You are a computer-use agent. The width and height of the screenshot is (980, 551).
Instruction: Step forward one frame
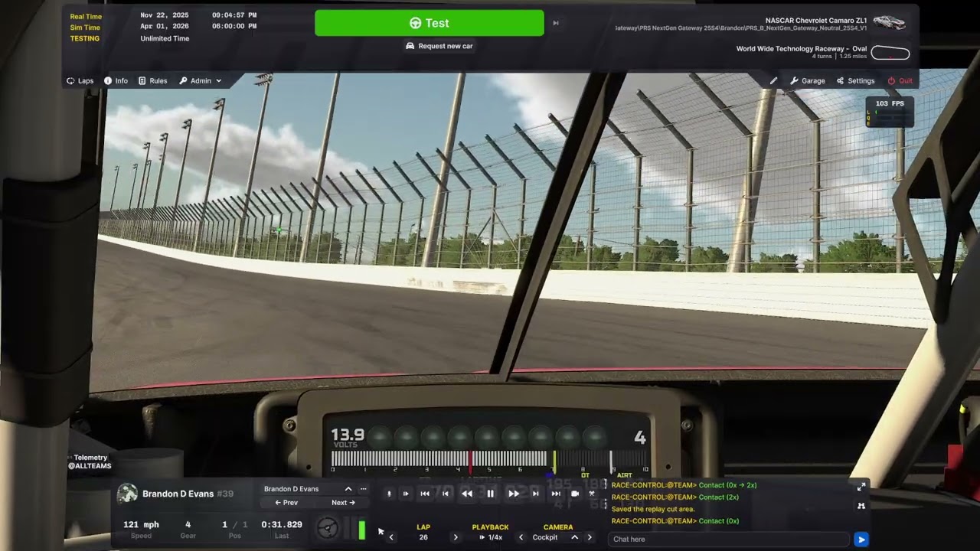pos(535,494)
